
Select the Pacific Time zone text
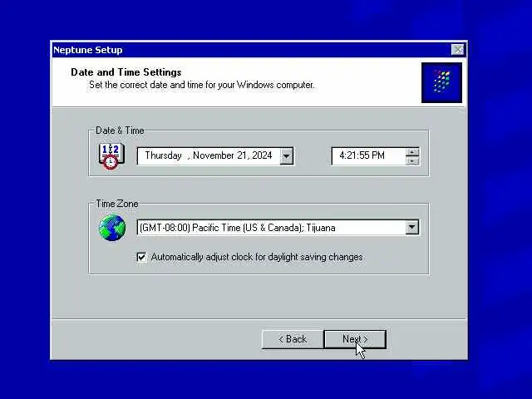tap(238, 228)
